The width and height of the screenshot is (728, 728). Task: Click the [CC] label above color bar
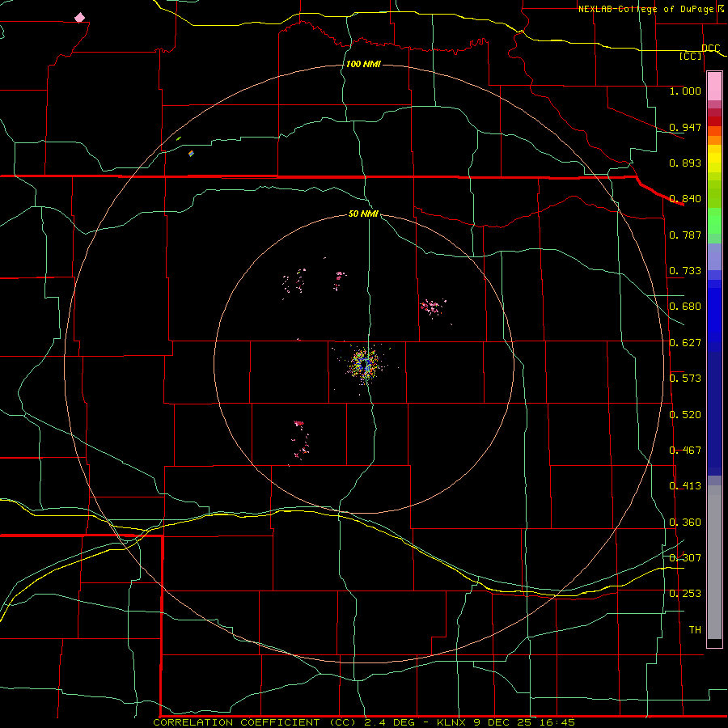691,56
